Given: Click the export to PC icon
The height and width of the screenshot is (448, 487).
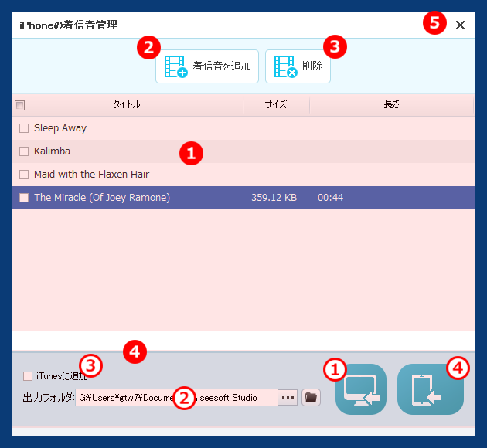Looking at the screenshot, I should (x=361, y=389).
